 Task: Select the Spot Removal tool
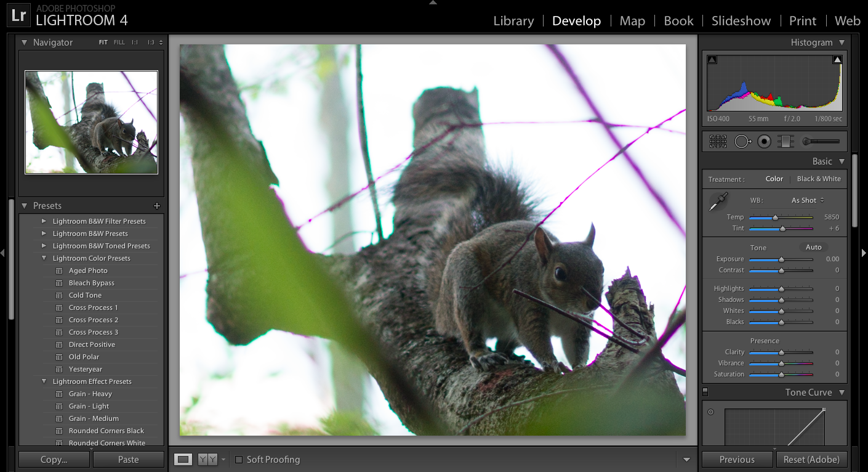(x=742, y=142)
